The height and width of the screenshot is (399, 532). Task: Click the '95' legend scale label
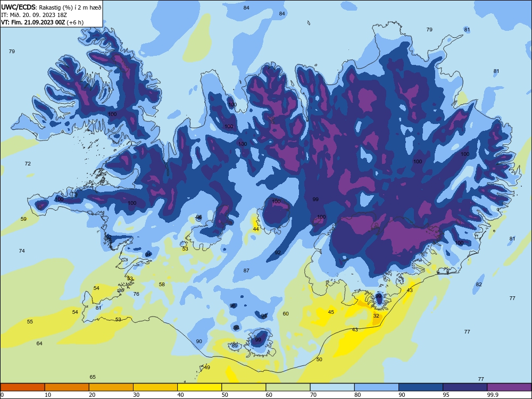coord(446,395)
